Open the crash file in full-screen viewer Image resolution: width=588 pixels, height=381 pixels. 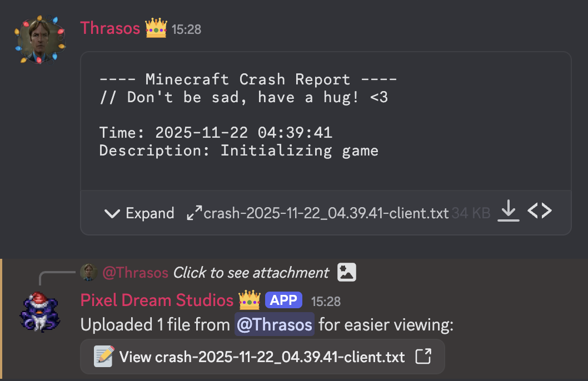195,213
